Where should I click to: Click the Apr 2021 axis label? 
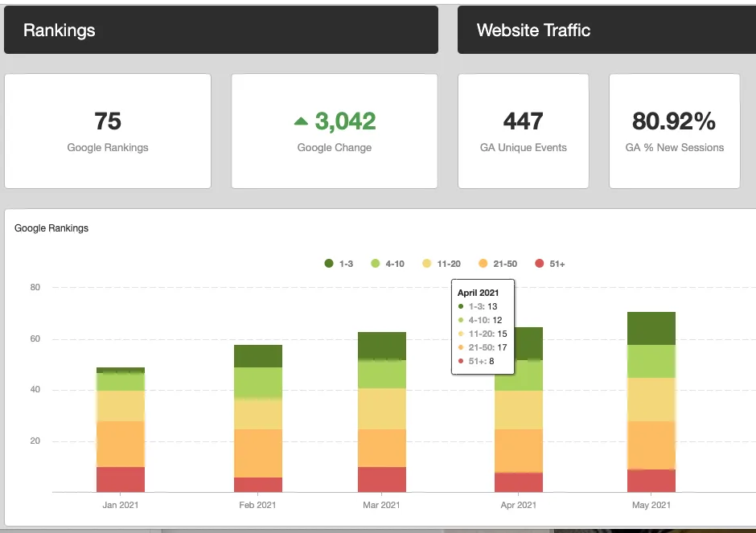(518, 505)
